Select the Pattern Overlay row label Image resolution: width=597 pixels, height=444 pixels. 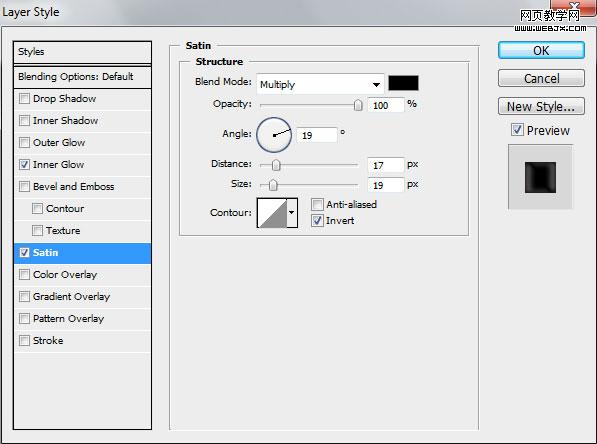coord(69,319)
